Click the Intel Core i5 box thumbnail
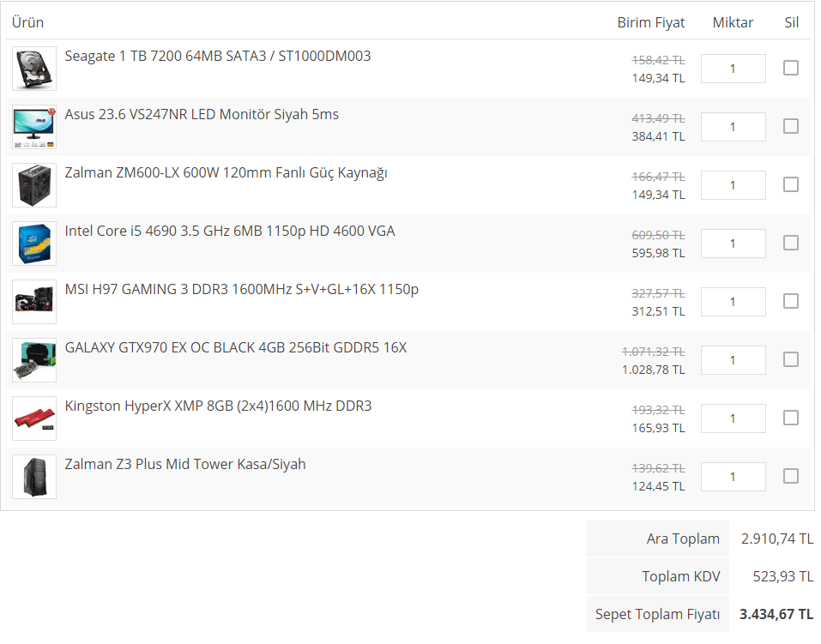This screenshot has height=644, width=821. click(34, 244)
